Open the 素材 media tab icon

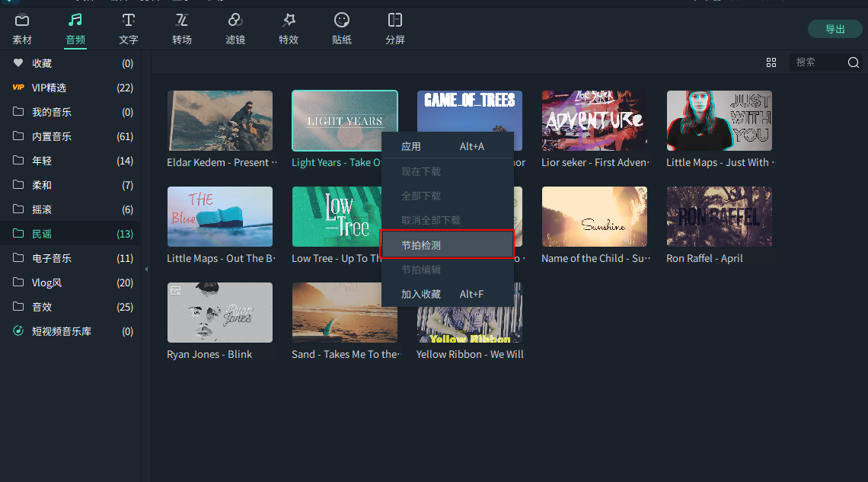(x=22, y=21)
